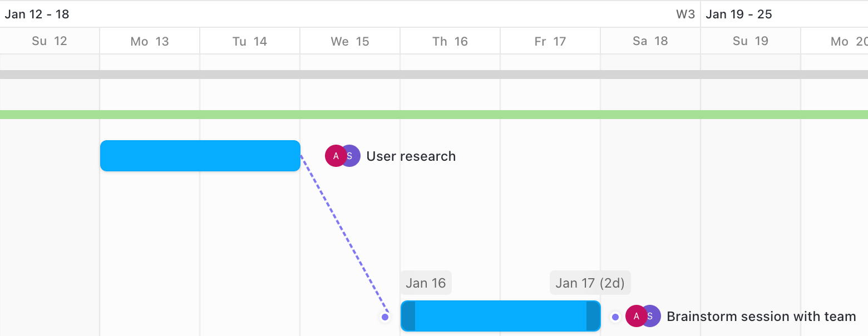
Task: Click dependency dot left of Brainstorm bar
Action: (385, 317)
